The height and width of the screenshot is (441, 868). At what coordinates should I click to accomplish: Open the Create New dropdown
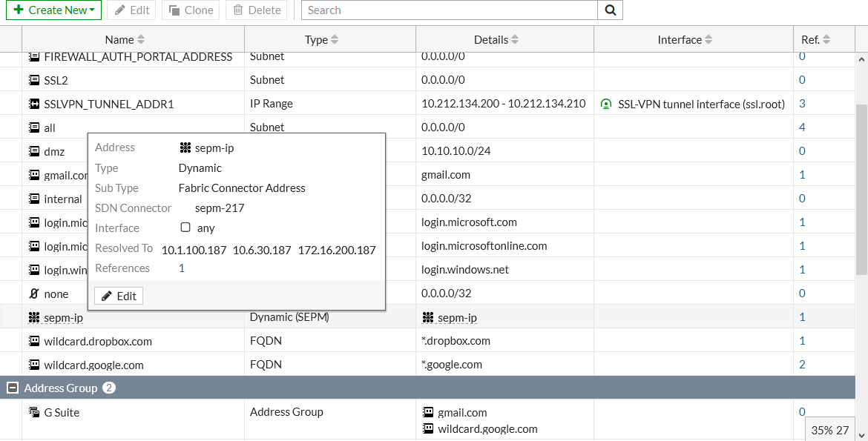tap(53, 10)
